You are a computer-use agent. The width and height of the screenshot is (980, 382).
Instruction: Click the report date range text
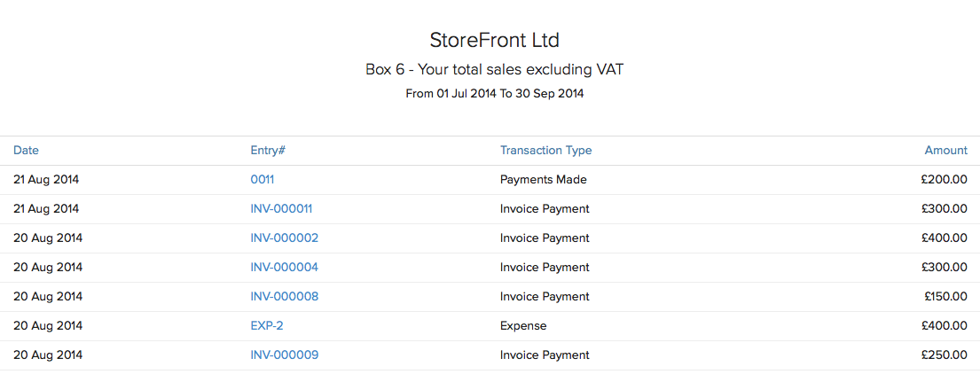(x=494, y=93)
